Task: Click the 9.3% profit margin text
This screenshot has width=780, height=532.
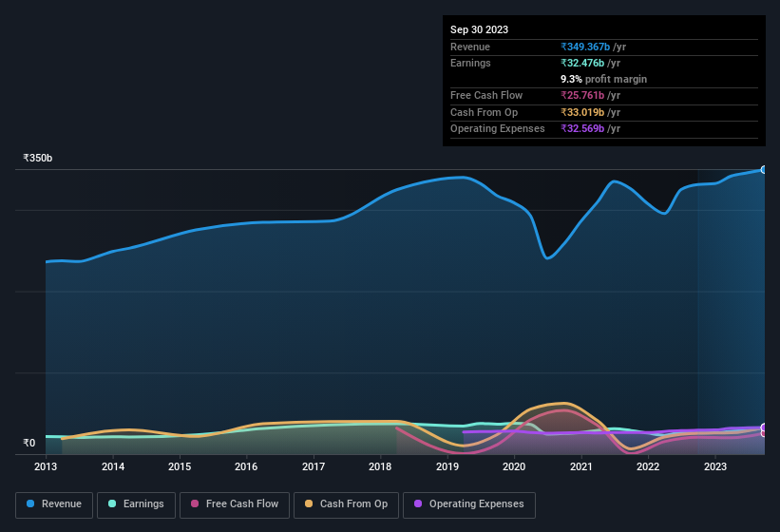Action: tap(603, 79)
